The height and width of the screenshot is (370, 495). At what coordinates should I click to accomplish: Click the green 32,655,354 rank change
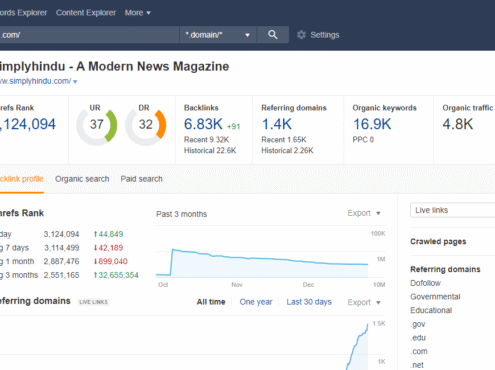tap(116, 275)
